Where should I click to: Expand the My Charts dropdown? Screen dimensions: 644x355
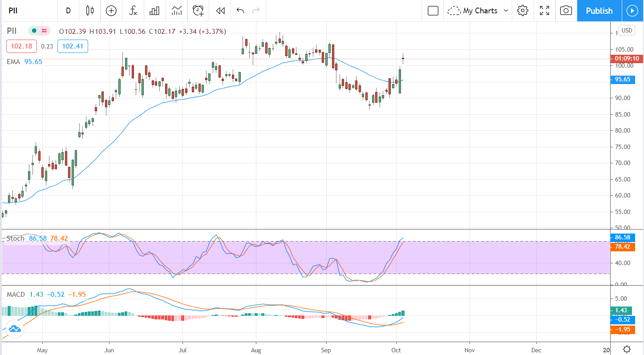479,11
